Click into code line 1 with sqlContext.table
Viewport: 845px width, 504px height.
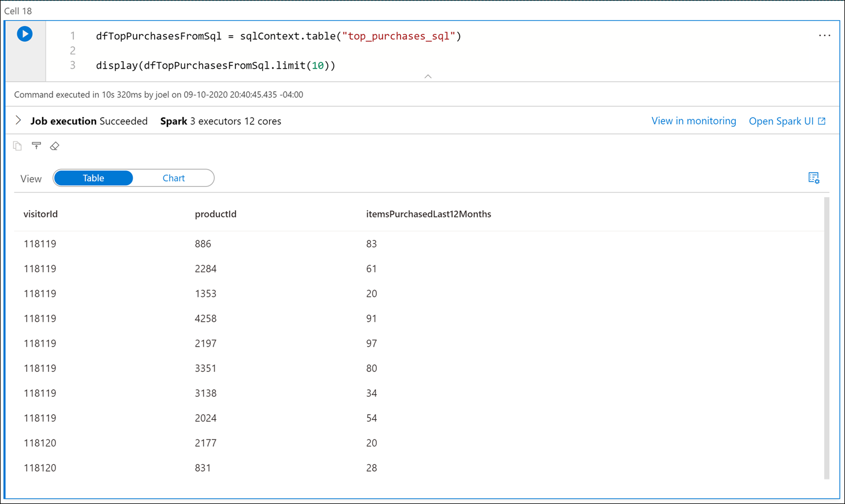point(278,36)
